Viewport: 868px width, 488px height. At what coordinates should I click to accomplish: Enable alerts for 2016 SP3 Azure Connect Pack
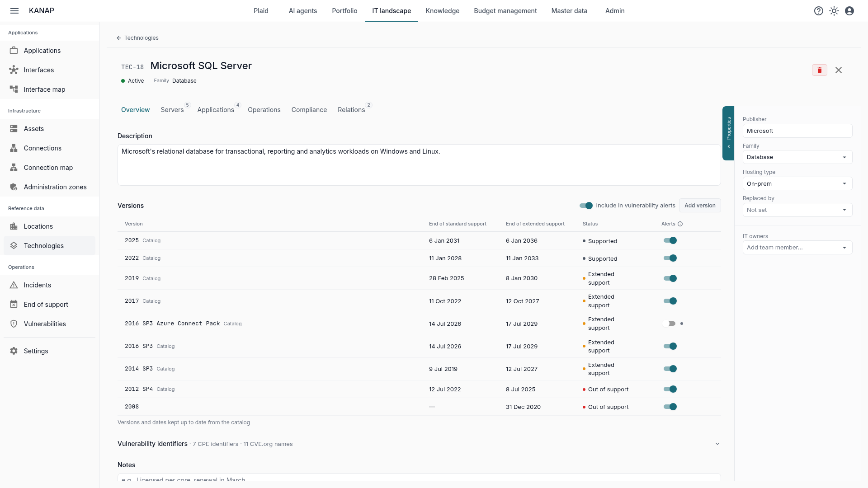click(x=670, y=324)
